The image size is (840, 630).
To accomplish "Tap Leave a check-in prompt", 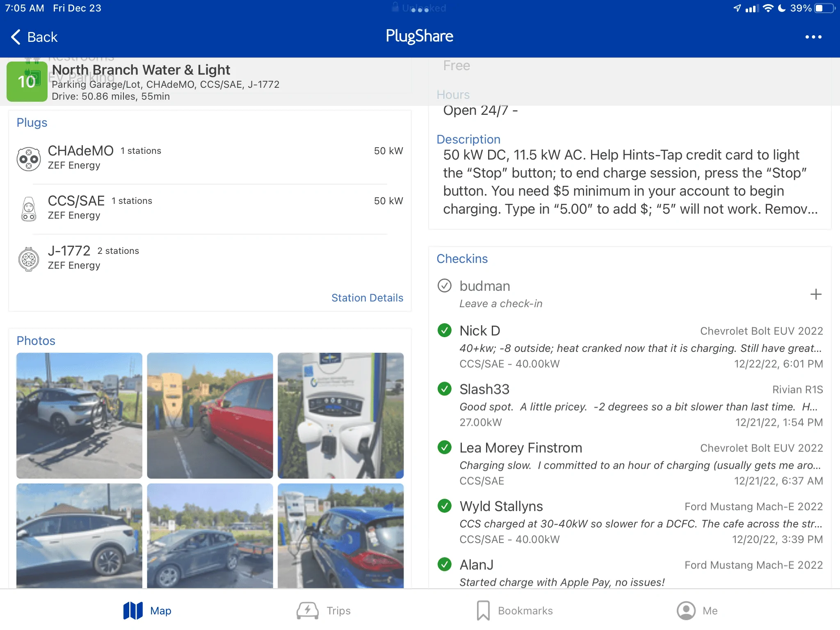I will (501, 304).
